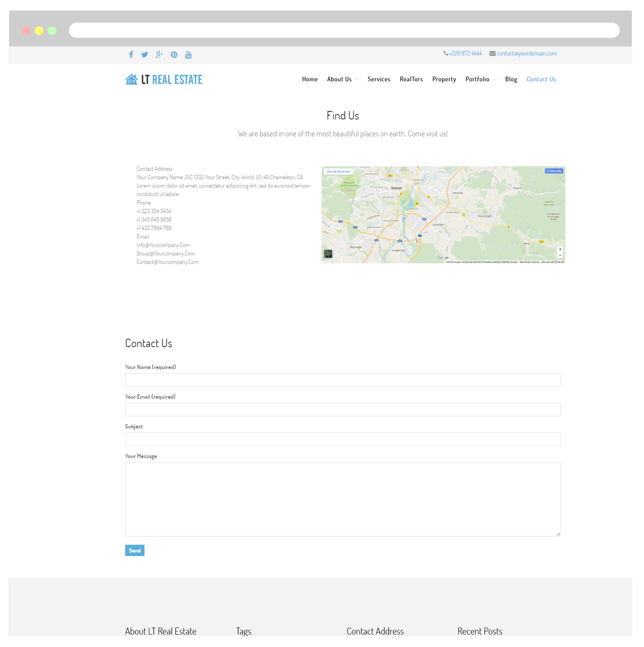Viewport: 644px width, 647px height.
Task: Focus the Your Name input field
Action: tap(343, 380)
